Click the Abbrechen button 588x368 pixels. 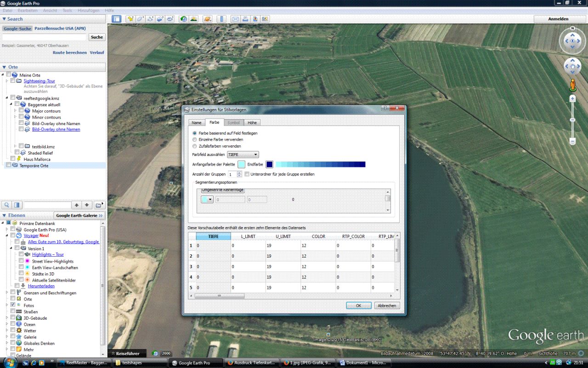point(387,305)
